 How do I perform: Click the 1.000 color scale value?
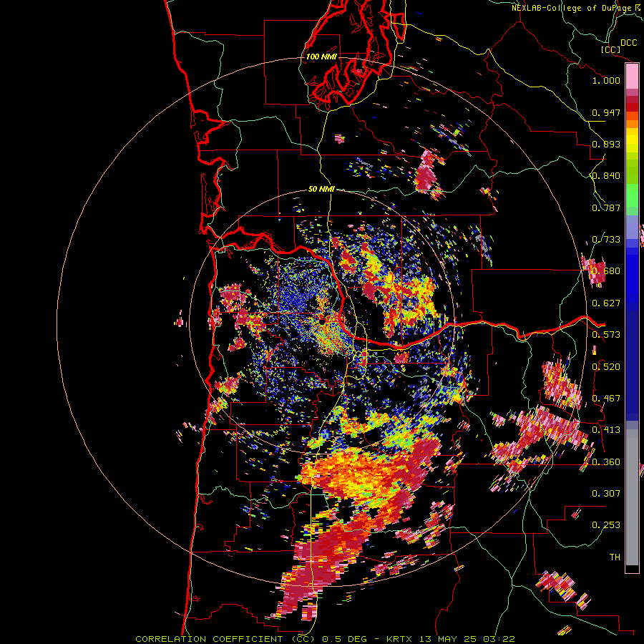[x=606, y=80]
